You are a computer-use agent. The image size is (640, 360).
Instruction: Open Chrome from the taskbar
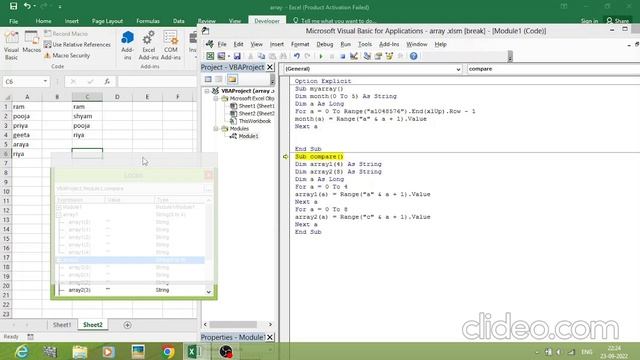click(x=167, y=351)
